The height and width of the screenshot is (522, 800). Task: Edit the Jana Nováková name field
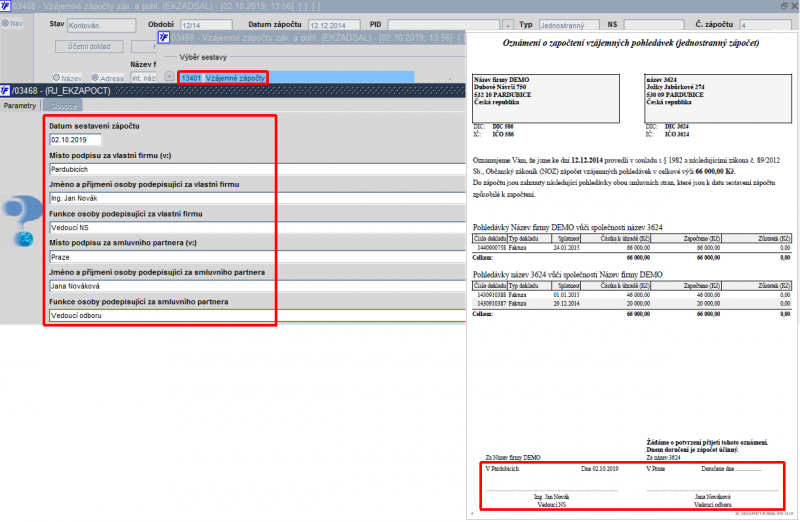coord(257,286)
